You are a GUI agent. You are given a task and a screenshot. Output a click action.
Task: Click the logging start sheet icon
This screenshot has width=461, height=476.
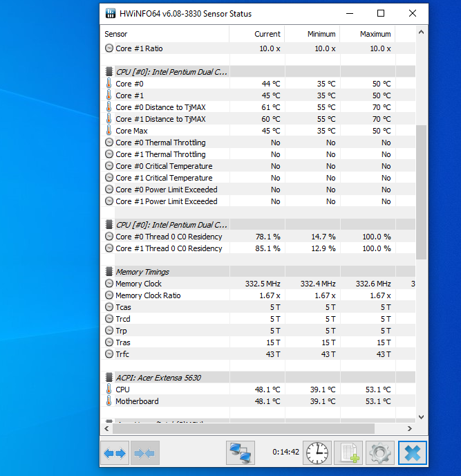click(348, 453)
